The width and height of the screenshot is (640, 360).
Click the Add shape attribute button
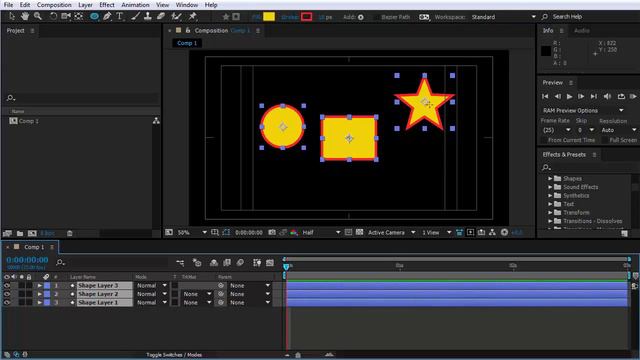pyautogui.click(x=361, y=17)
